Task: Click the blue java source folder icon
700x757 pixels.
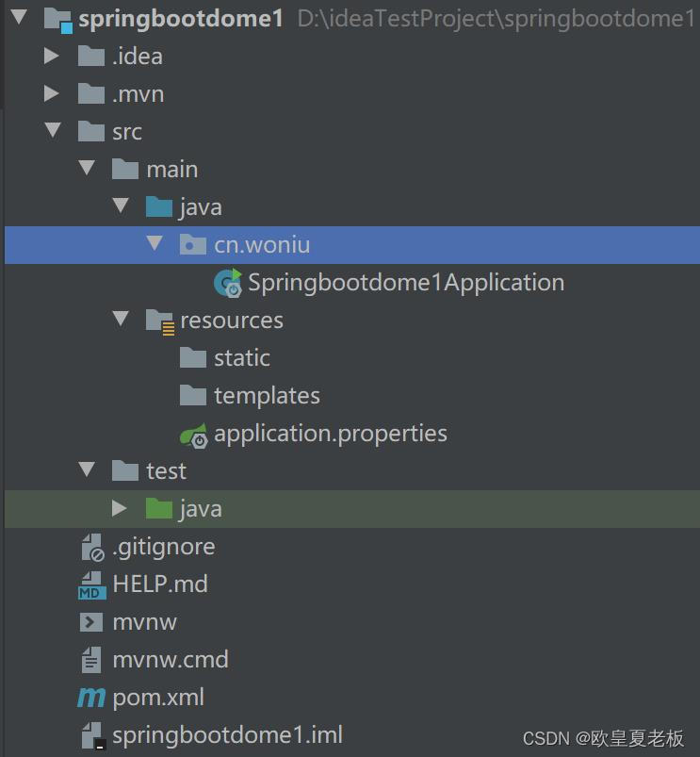Action: [x=158, y=207]
